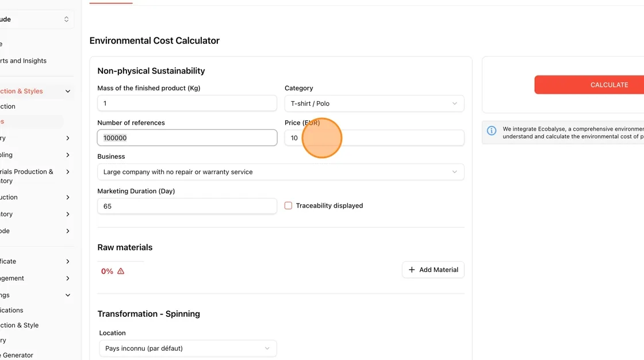Click the plus icon in Add Material

[412, 270]
